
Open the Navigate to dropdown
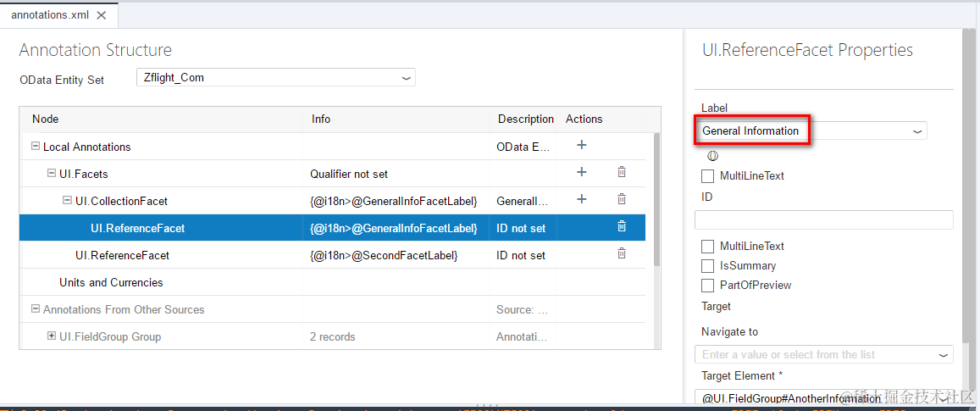[x=944, y=355]
